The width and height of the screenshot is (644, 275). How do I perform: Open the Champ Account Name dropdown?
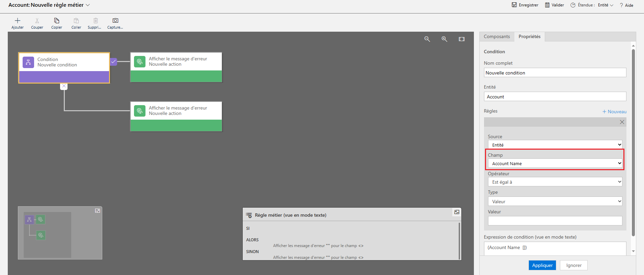coord(555,163)
